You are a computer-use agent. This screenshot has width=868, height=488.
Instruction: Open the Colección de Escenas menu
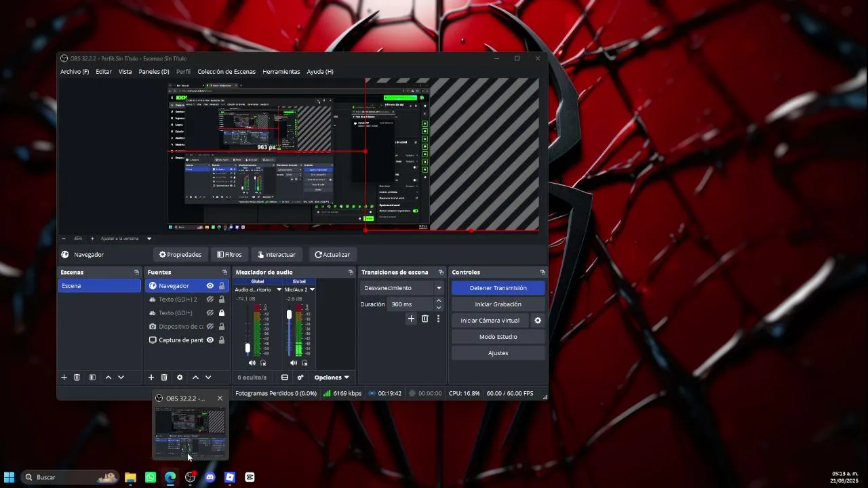point(226,72)
